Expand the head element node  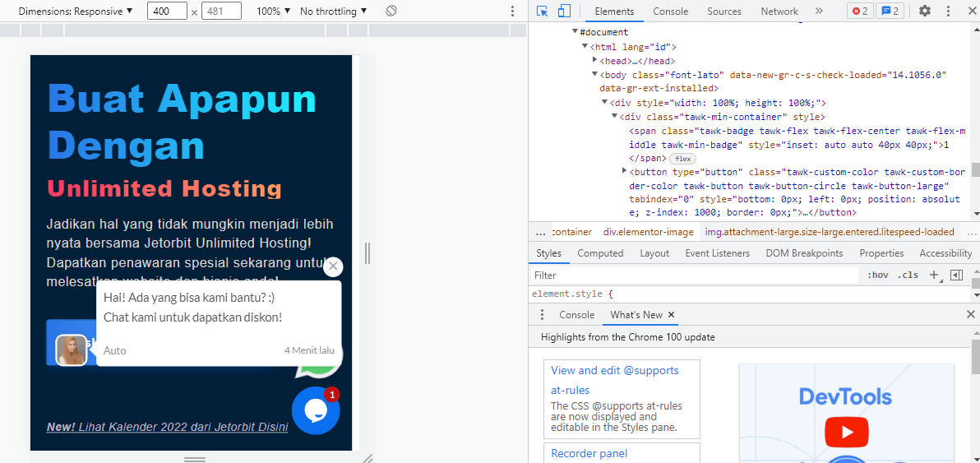coord(595,60)
